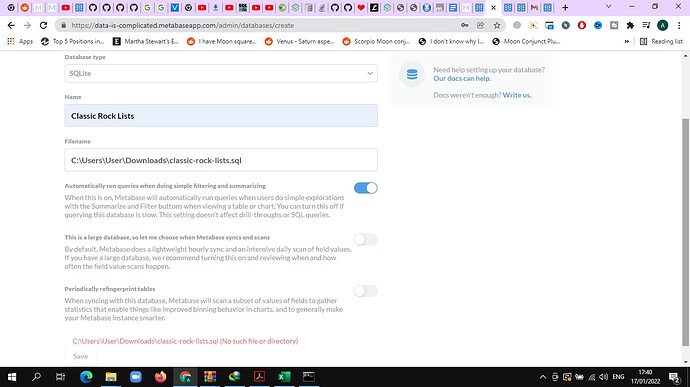Show hidden bookmarks overflow chevron
The image size is (690, 387).
tap(627, 41)
